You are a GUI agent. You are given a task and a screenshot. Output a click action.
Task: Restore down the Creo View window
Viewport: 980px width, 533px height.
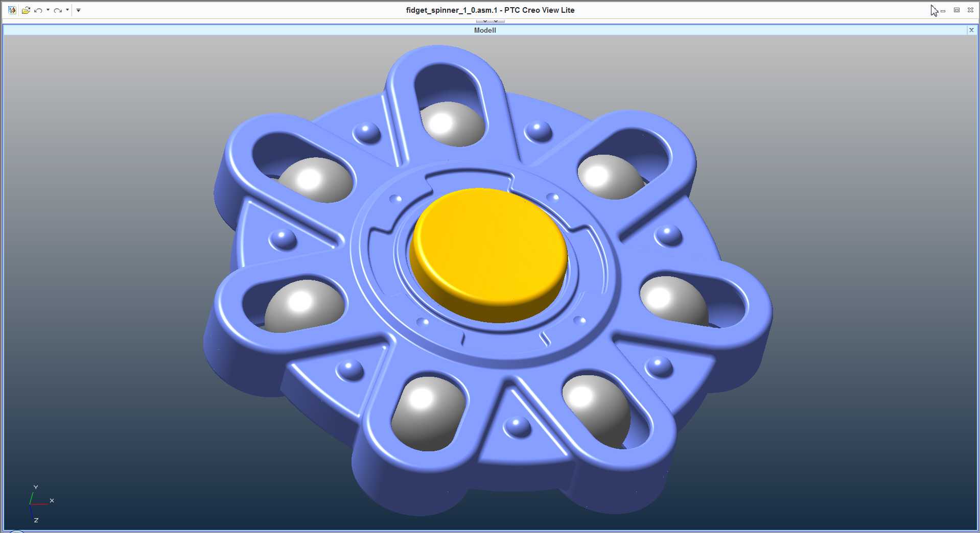[956, 10]
